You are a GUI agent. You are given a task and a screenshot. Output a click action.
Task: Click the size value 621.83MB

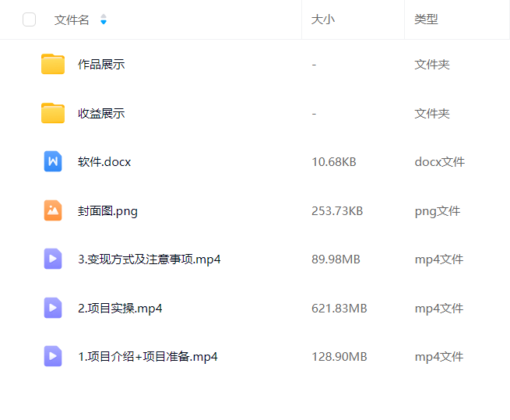point(339,309)
